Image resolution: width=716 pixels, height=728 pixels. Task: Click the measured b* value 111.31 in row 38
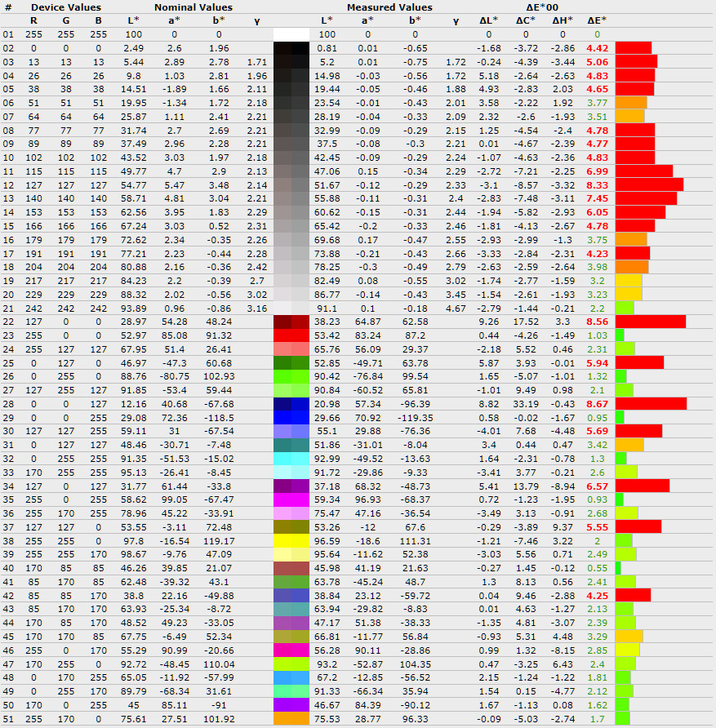click(x=415, y=541)
